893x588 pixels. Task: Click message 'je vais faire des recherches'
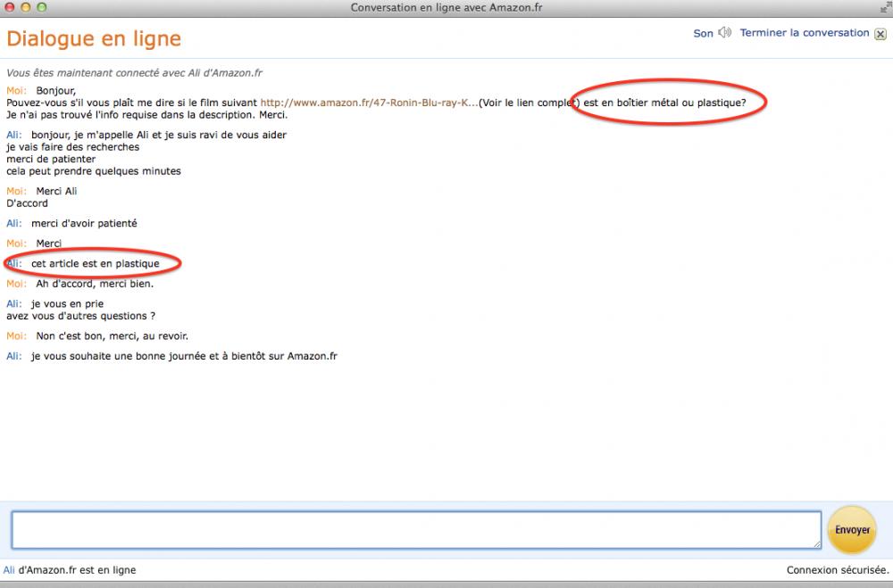click(73, 147)
